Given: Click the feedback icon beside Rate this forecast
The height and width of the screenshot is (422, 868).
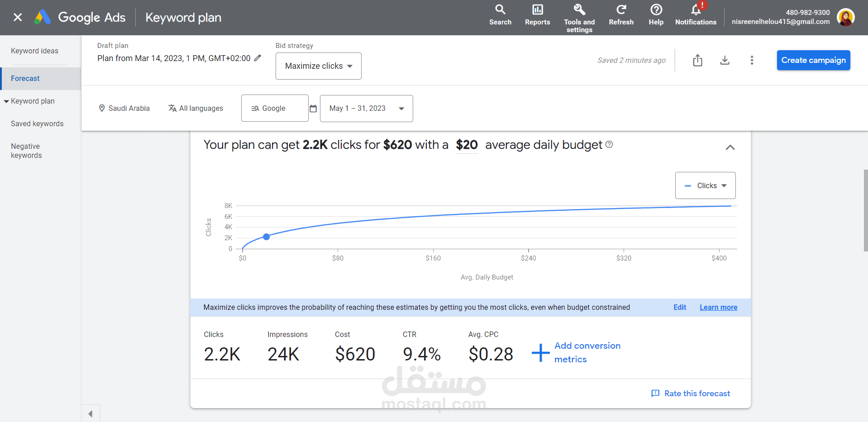Looking at the screenshot, I should [x=655, y=394].
